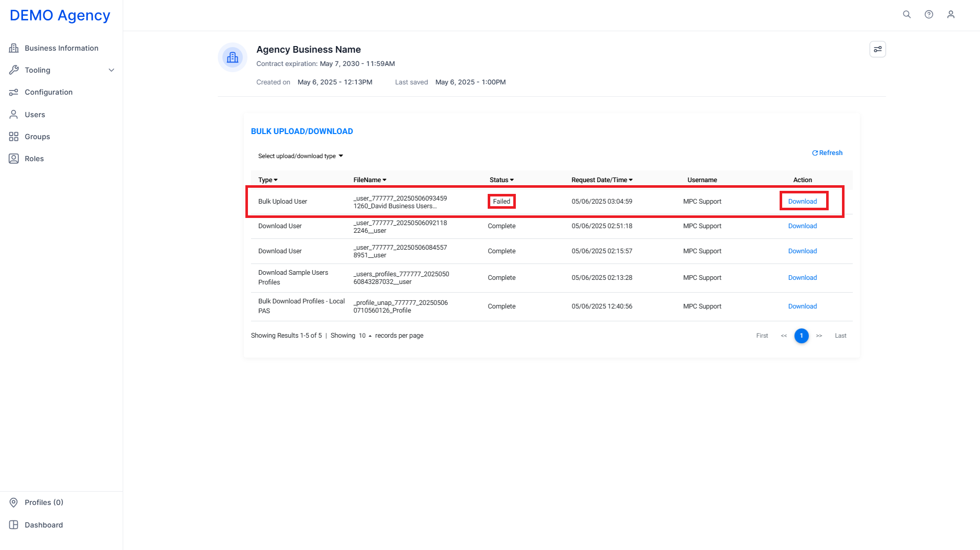This screenshot has width=980, height=550.
Task: Open Business Information menu item
Action: pos(61,48)
